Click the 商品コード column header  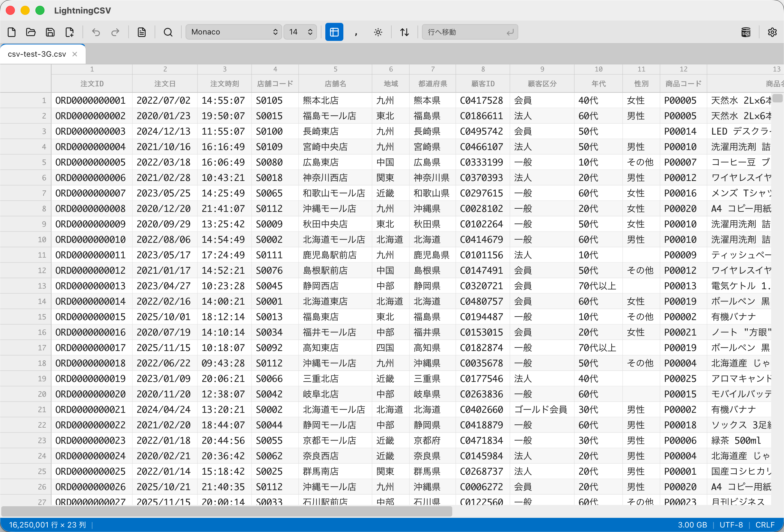pyautogui.click(x=684, y=84)
